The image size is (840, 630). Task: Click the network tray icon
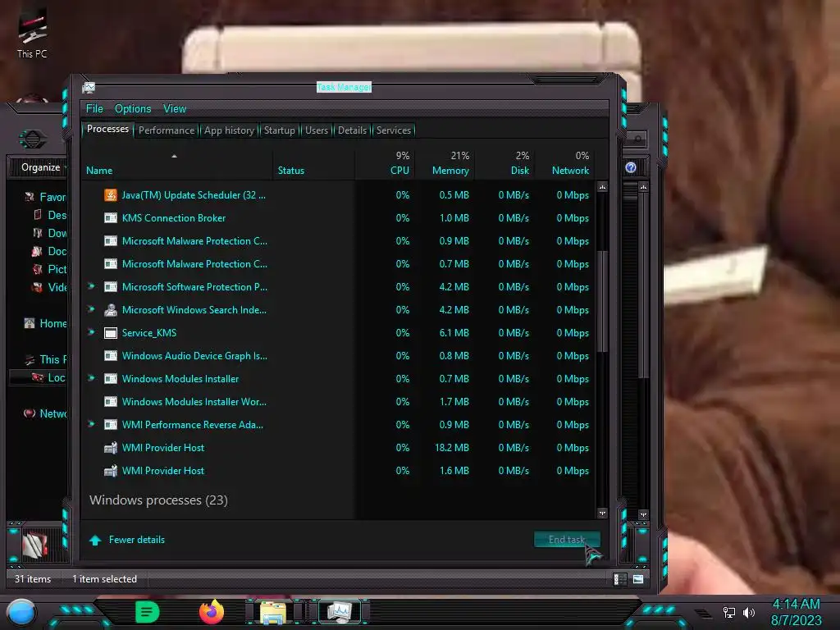pyautogui.click(x=728, y=612)
